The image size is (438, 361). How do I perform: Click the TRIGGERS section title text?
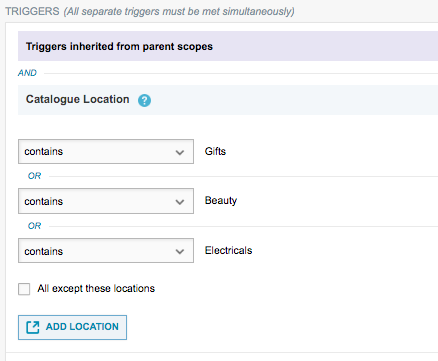[32, 11]
